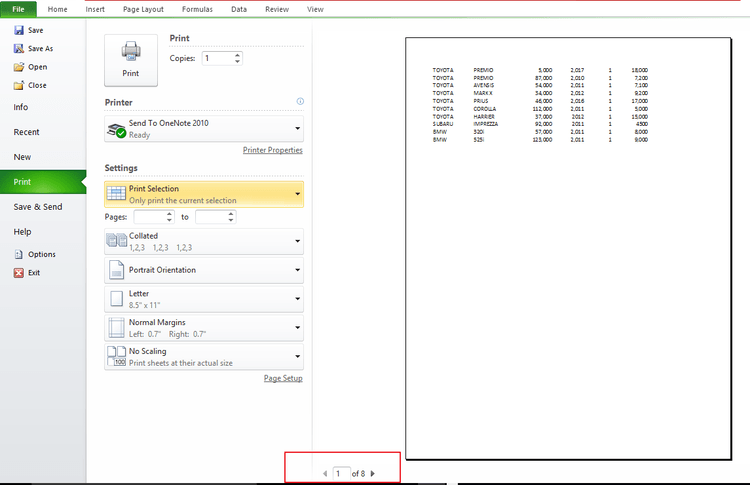Click the Options icon in the sidebar
Image resolution: width=750 pixels, height=485 pixels.
coord(19,254)
